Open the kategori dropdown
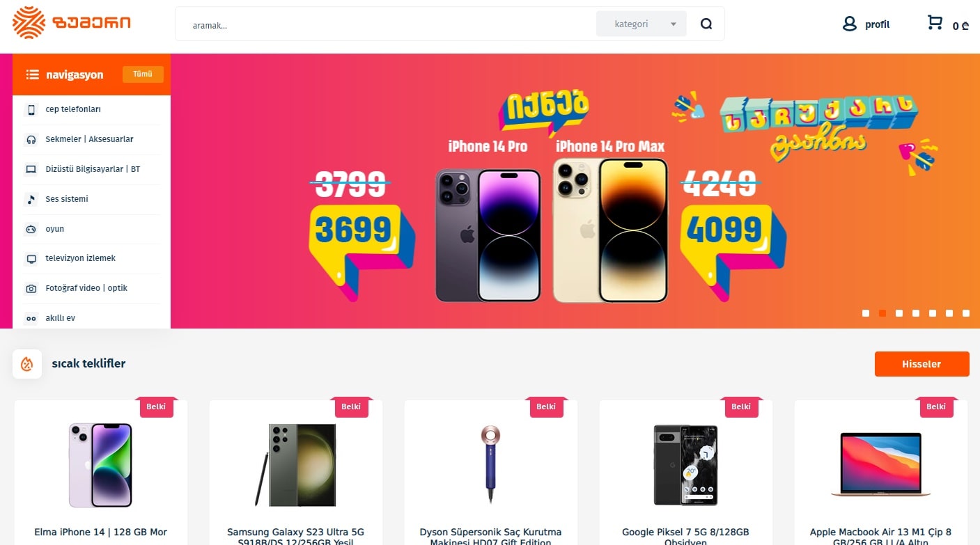This screenshot has height=545, width=980. [641, 24]
